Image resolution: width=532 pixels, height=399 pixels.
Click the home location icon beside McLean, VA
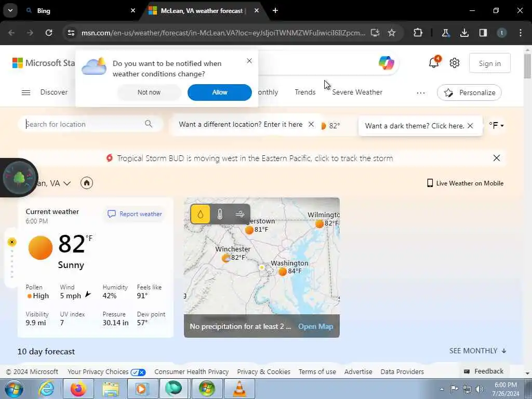pos(87,183)
